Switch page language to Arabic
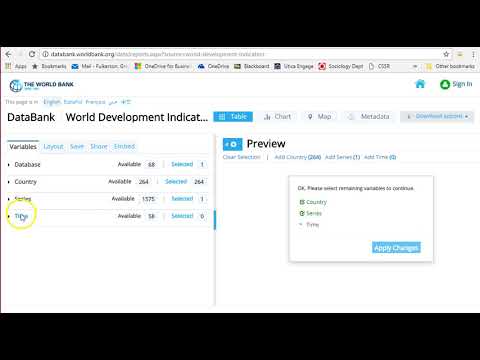This screenshot has height=360, width=480. tap(113, 102)
